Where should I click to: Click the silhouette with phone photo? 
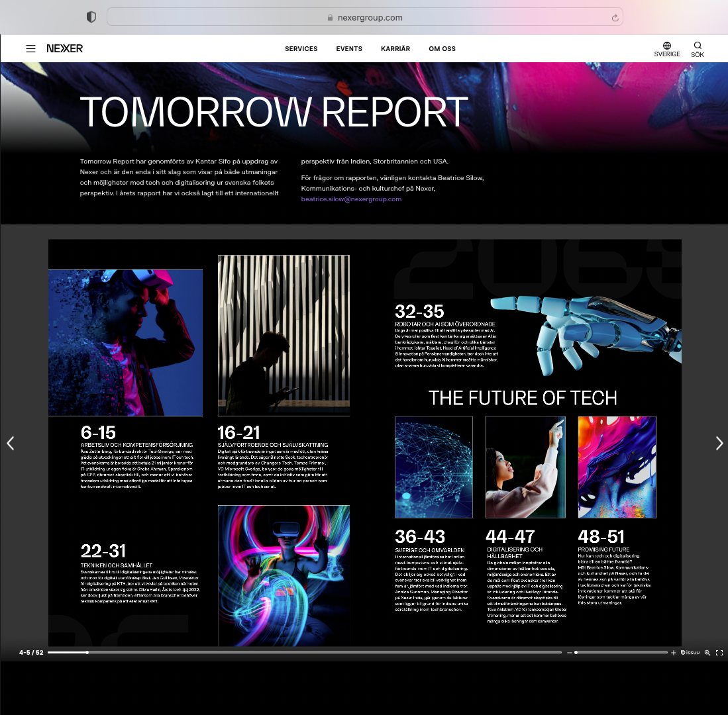click(284, 335)
